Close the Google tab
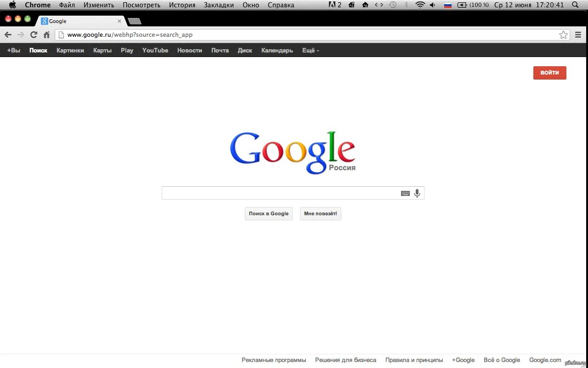Image resolution: width=588 pixels, height=368 pixels. [x=119, y=21]
